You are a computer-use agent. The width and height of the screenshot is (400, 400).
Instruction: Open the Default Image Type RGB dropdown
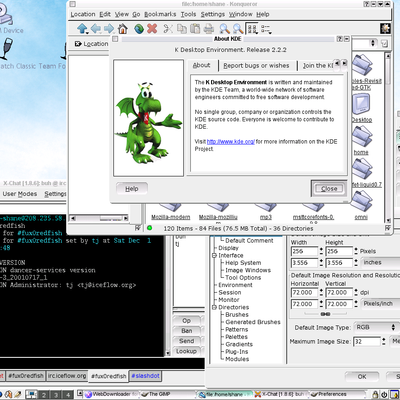tap(376, 327)
